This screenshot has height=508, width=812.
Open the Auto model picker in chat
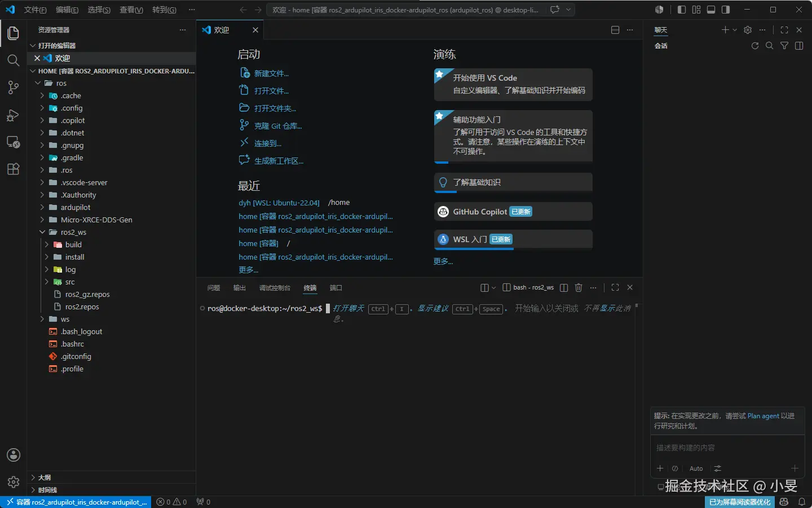point(696,468)
